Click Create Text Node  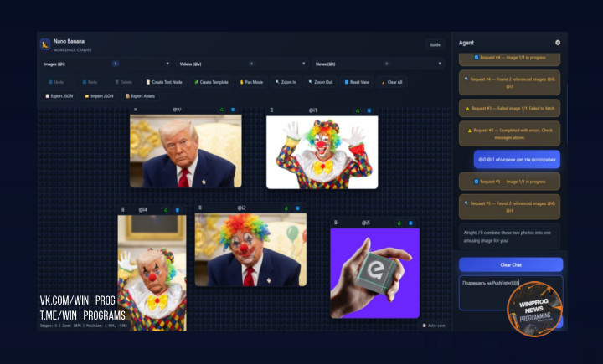point(164,82)
